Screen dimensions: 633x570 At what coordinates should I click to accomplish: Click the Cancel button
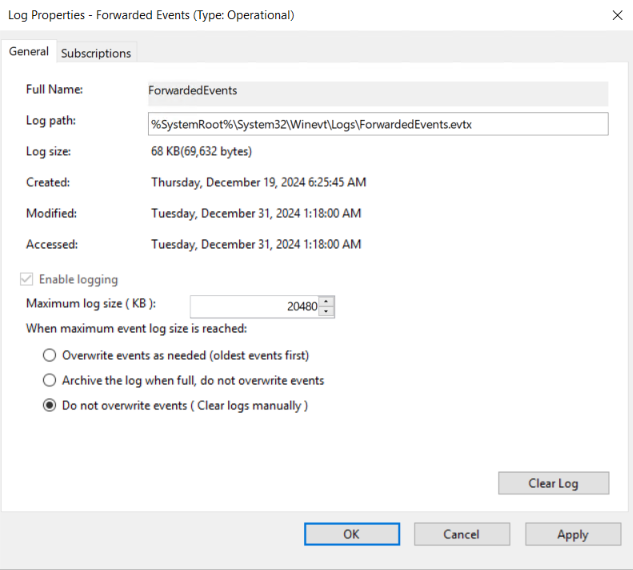coord(461,534)
